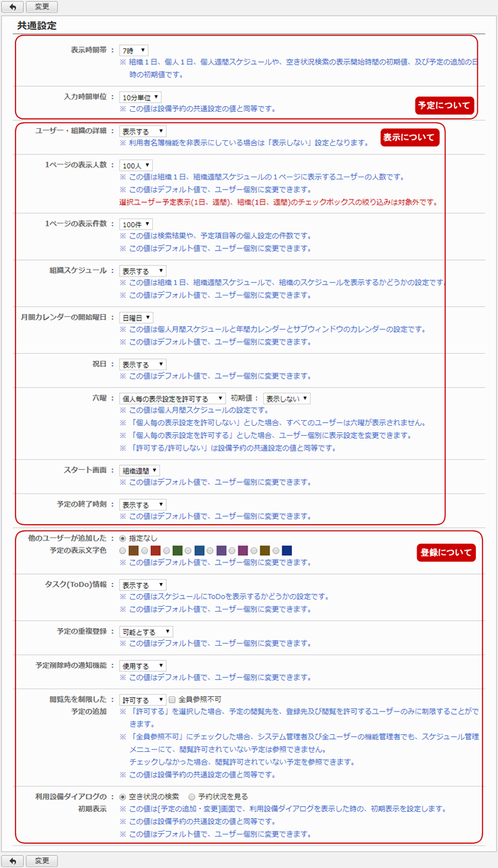Expand the スタート画面 dropdown
This screenshot has height=868, width=498.
[x=139, y=471]
